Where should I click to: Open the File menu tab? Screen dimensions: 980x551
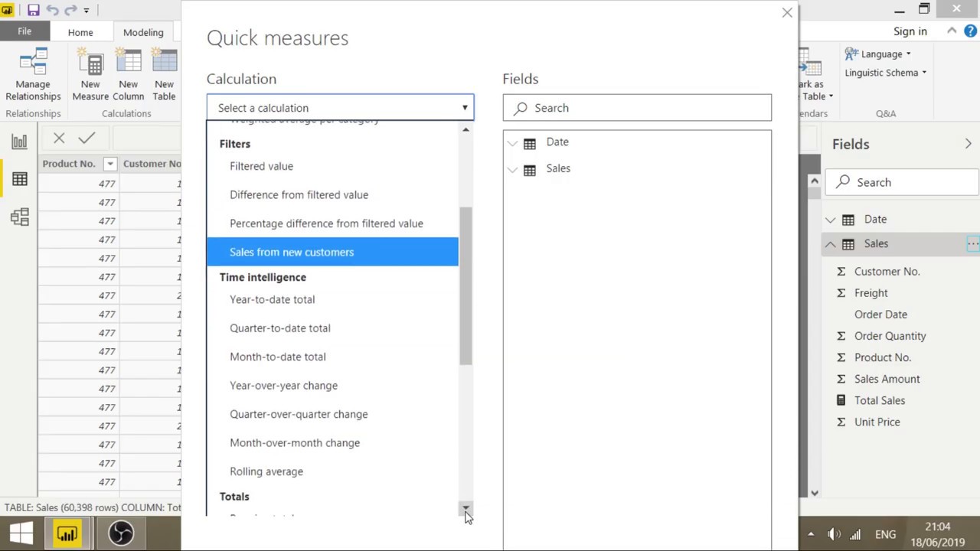click(24, 31)
